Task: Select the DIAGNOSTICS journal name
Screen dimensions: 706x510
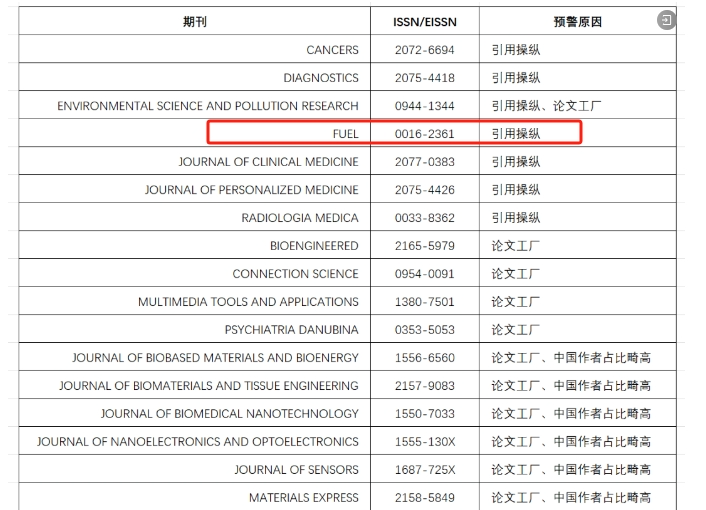Action: (x=320, y=77)
